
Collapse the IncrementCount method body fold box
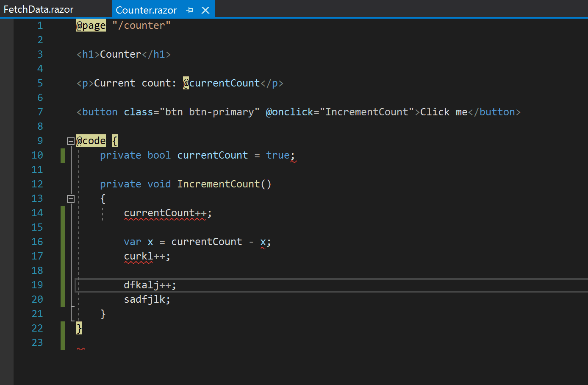(71, 198)
